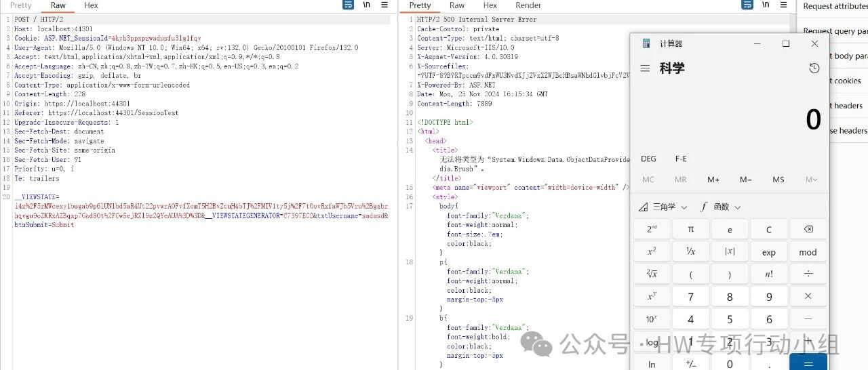Toggle the 2nd function key
The height and width of the screenshot is (370, 868).
coord(652,229)
